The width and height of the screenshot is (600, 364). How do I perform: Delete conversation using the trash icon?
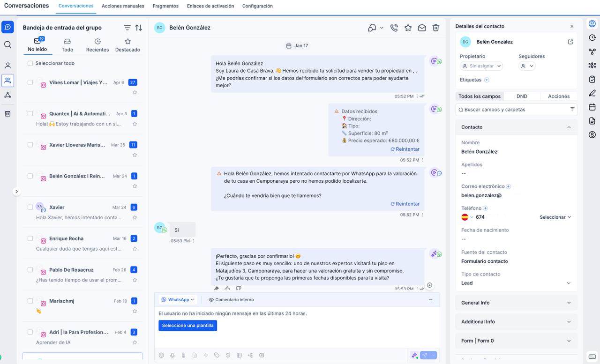point(435,28)
